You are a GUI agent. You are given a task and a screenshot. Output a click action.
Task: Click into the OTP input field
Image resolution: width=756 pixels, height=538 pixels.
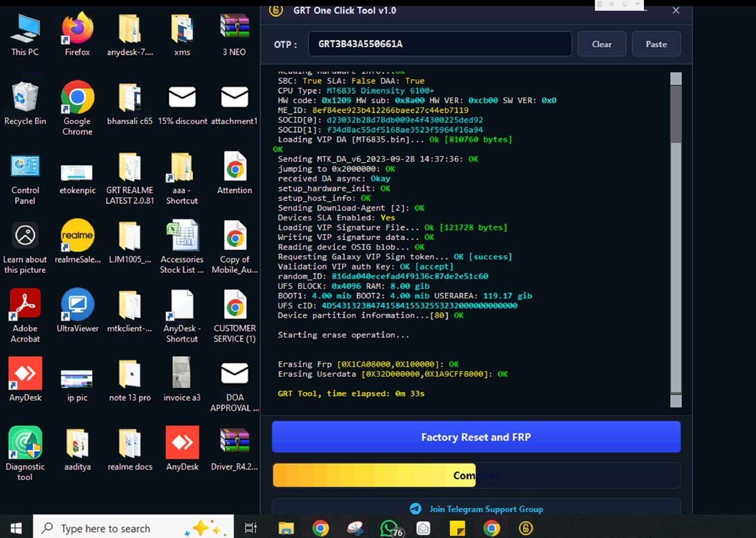(x=439, y=44)
